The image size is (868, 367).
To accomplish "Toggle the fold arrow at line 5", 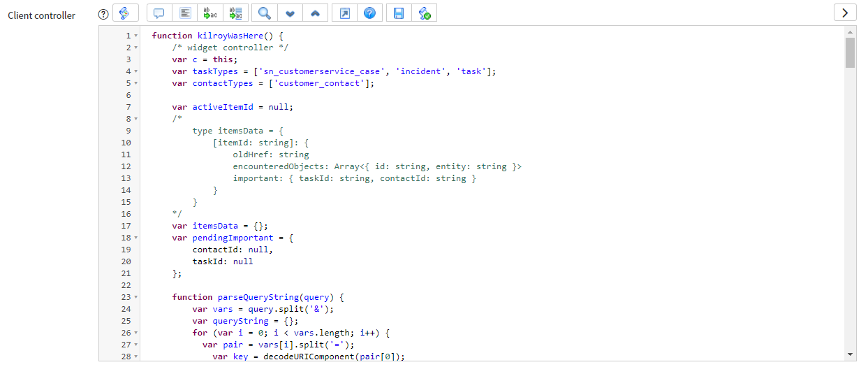I will tap(136, 83).
